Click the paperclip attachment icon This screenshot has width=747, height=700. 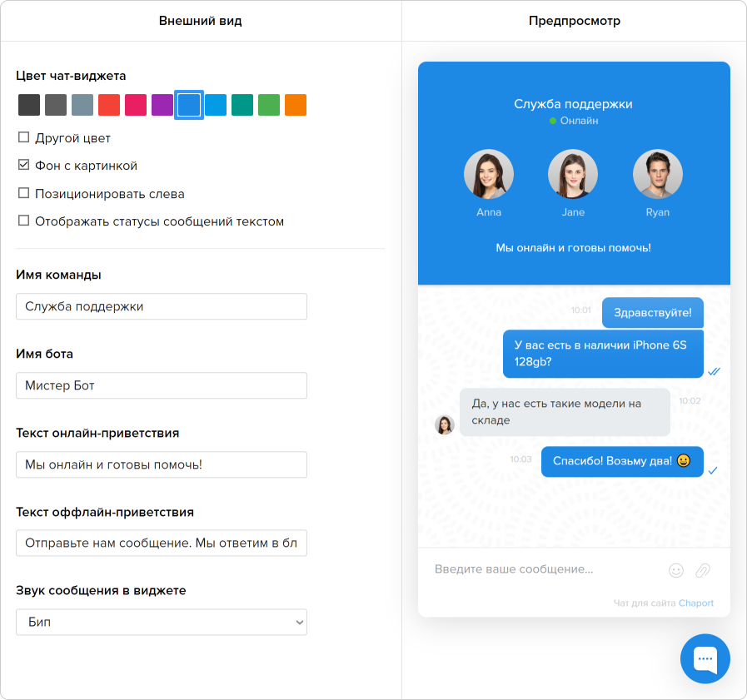tap(702, 569)
